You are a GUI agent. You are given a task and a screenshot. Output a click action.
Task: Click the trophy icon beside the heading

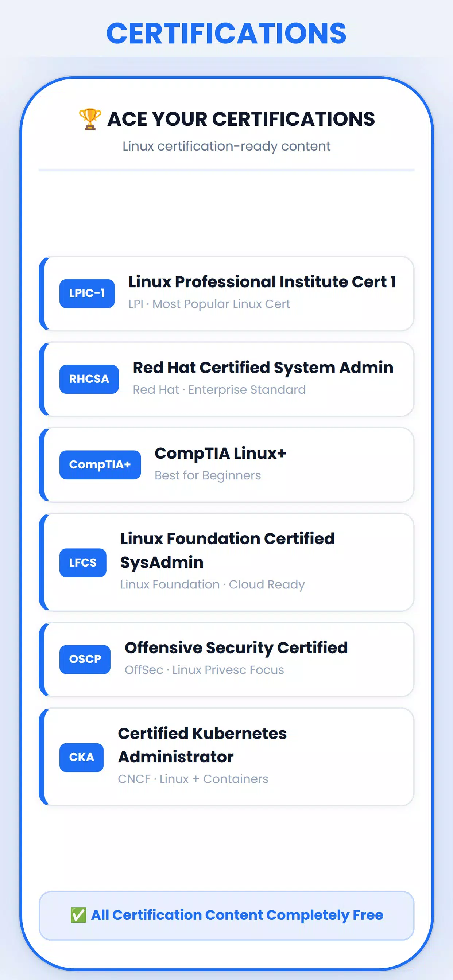click(x=90, y=119)
